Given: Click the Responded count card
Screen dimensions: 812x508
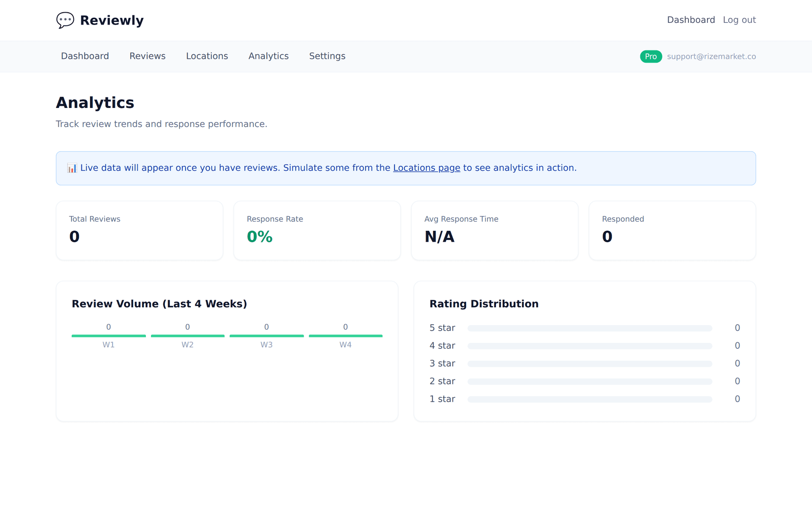Looking at the screenshot, I should click(672, 230).
